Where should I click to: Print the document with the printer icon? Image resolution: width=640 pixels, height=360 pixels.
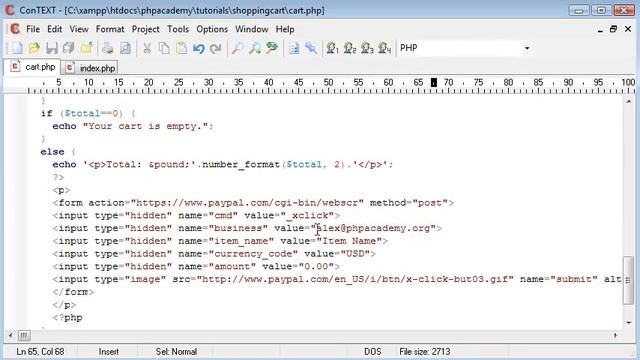pyautogui.click(x=108, y=48)
